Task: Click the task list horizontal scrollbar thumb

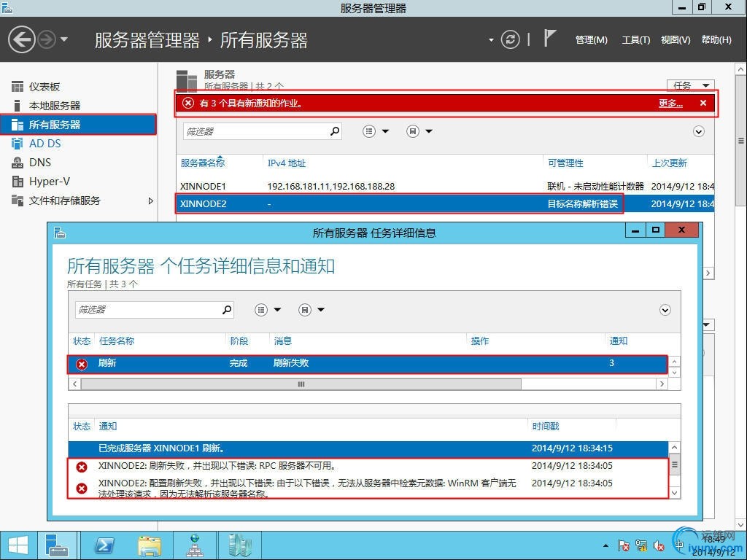Action: pos(301,384)
